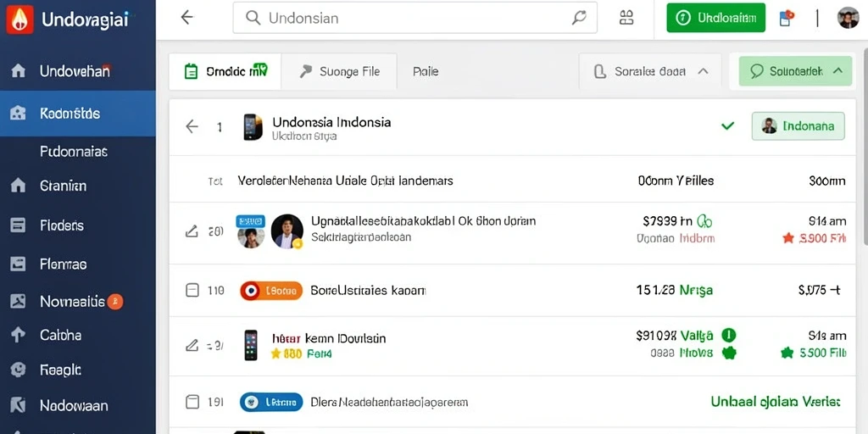868x434 pixels.
Task: Click the phone thumbnail on Undonasia Indonsia header
Action: click(253, 127)
